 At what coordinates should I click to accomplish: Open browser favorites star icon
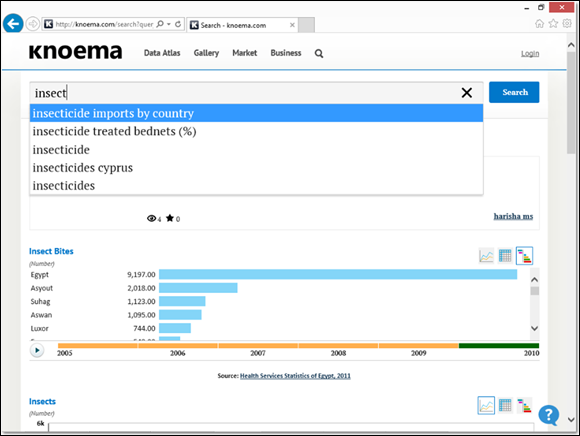point(553,24)
